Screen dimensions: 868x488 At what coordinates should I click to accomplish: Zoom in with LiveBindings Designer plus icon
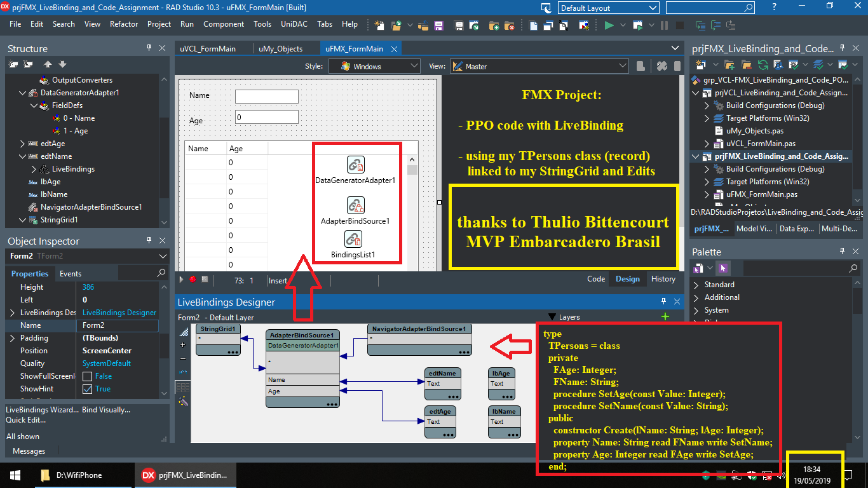point(184,345)
